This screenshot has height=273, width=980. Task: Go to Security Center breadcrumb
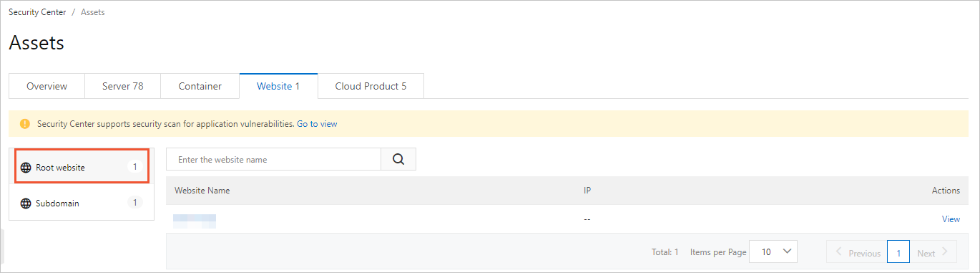tap(37, 12)
